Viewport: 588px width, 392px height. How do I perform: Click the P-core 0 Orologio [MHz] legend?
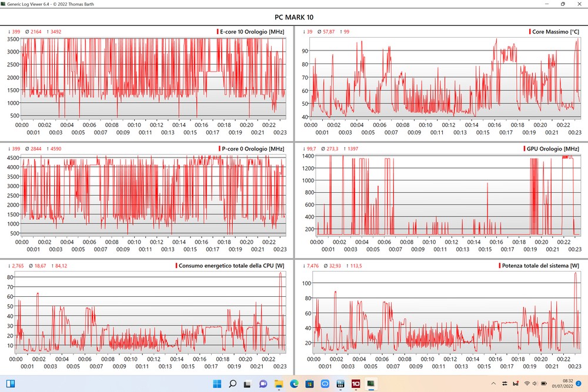252,149
